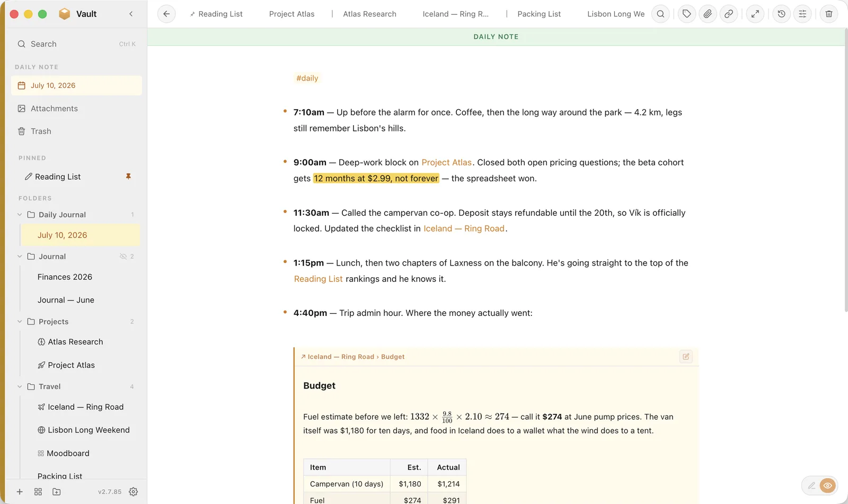Click the #daily tag

(x=307, y=78)
